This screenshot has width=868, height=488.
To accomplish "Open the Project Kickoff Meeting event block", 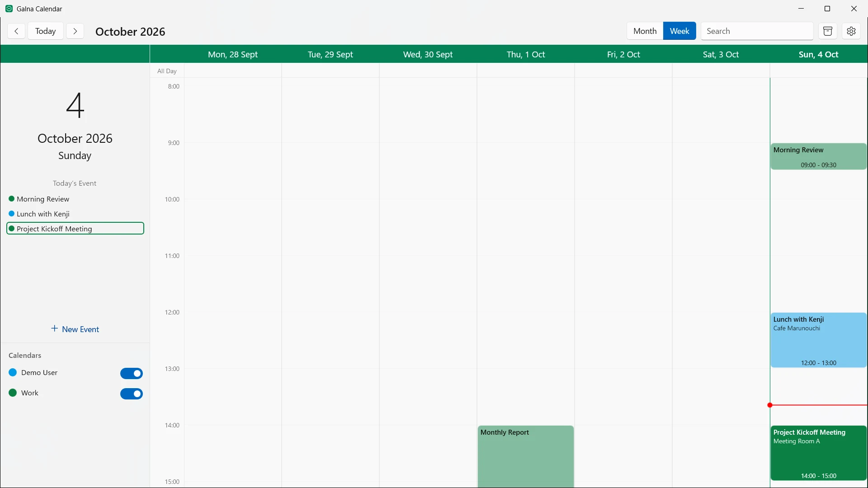I will coord(819,453).
